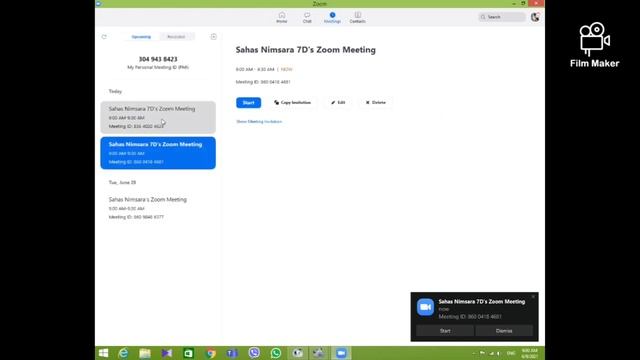
Task: Refresh the meetings list
Action: click(104, 37)
